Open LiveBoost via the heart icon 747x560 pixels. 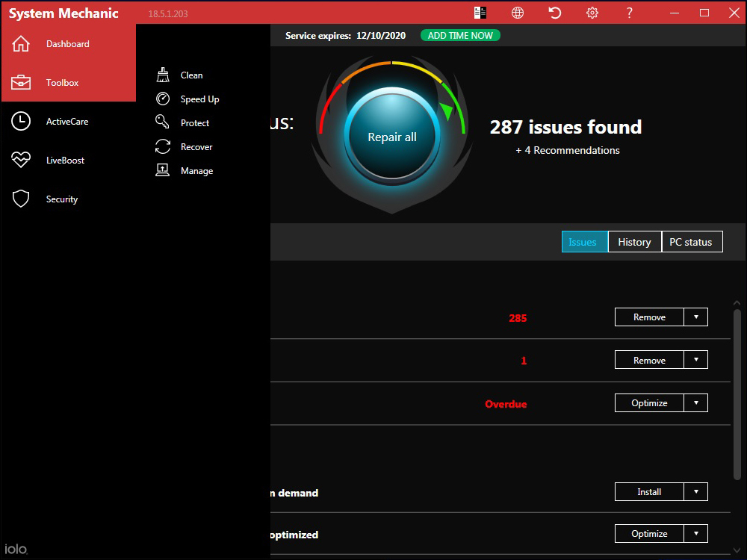(21, 160)
